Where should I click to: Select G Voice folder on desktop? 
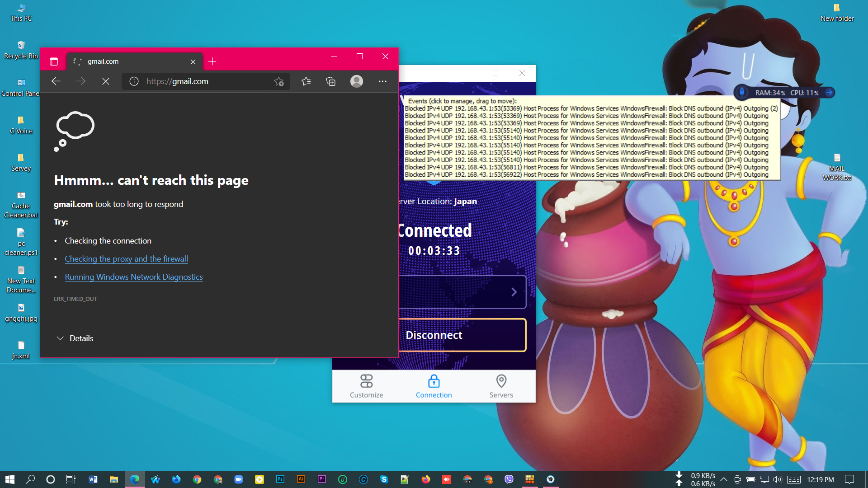point(21,125)
